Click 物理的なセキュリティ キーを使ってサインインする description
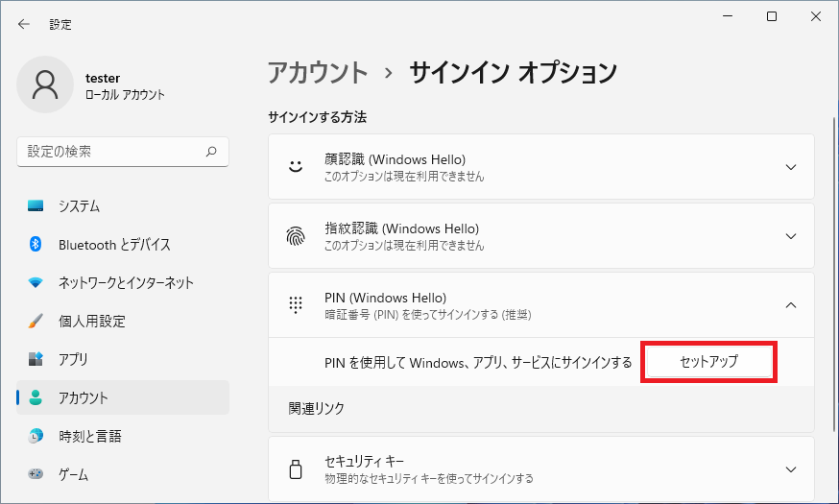The image size is (839, 504). pos(428,478)
